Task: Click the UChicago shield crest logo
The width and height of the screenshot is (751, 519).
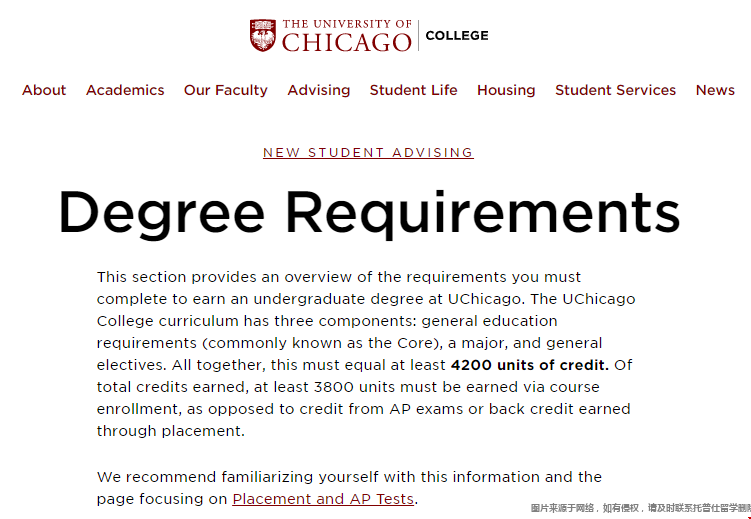Action: point(262,35)
